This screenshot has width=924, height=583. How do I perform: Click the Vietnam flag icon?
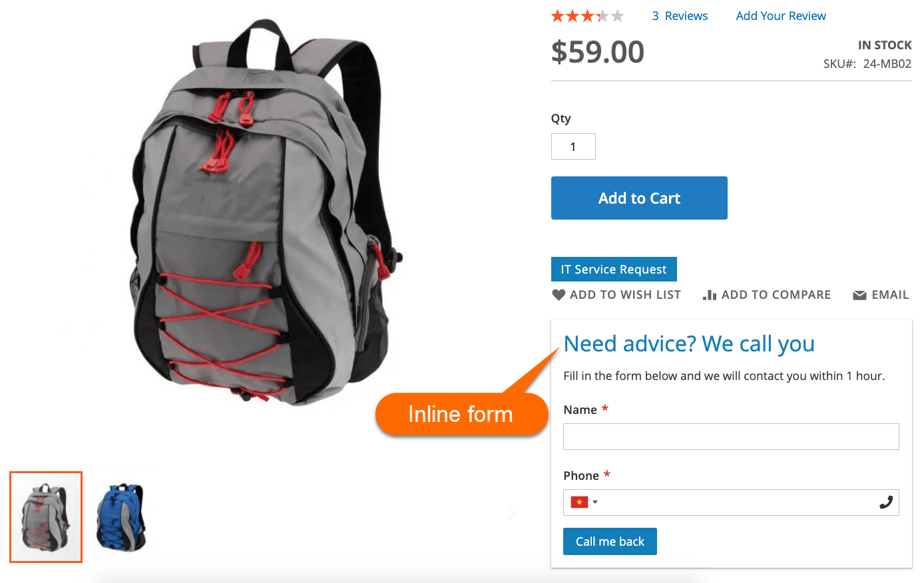click(x=579, y=502)
